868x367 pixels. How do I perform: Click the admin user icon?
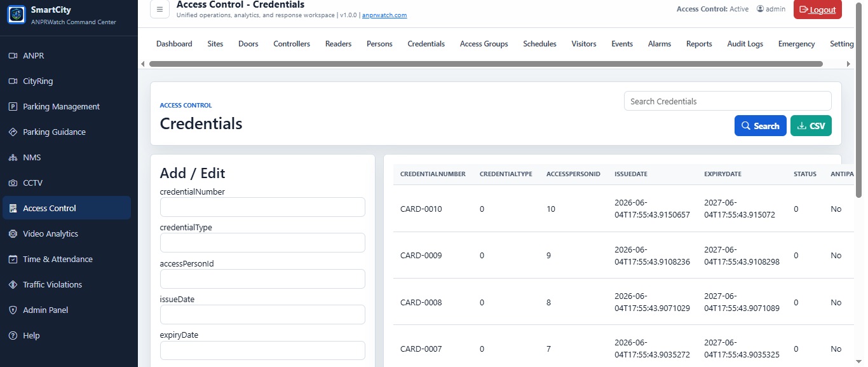click(760, 9)
